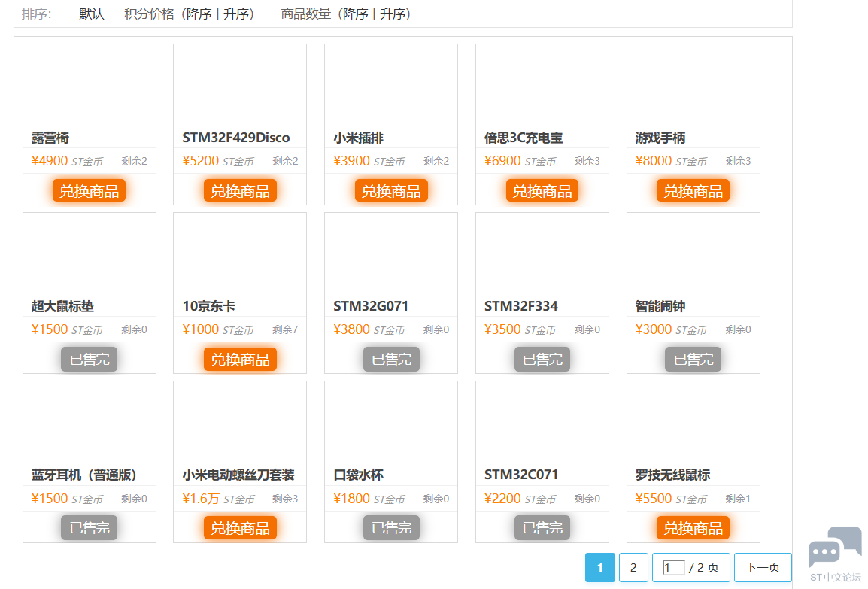Image resolution: width=868 pixels, height=589 pixels.
Task: Redeem the 倍思3C充电宝 item
Action: pos(542,191)
